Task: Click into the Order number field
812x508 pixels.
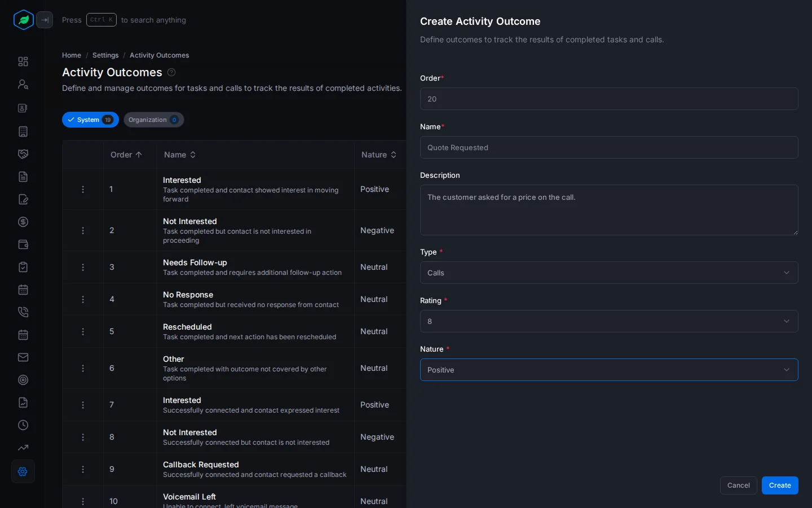Action: click(x=609, y=99)
